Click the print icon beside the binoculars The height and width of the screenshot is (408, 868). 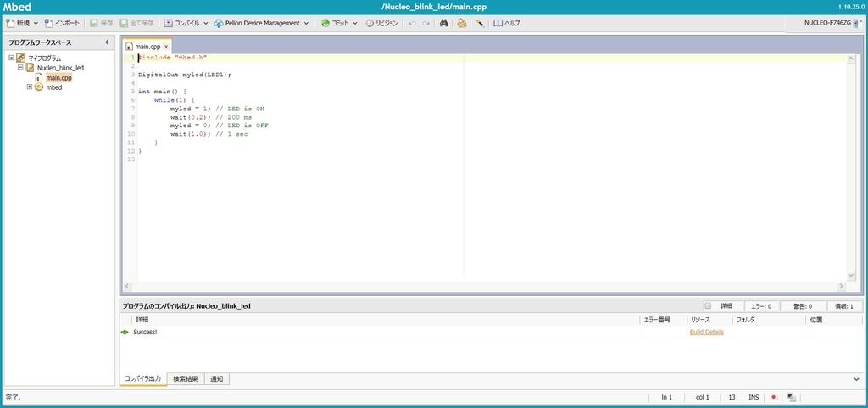pyautogui.click(x=462, y=23)
